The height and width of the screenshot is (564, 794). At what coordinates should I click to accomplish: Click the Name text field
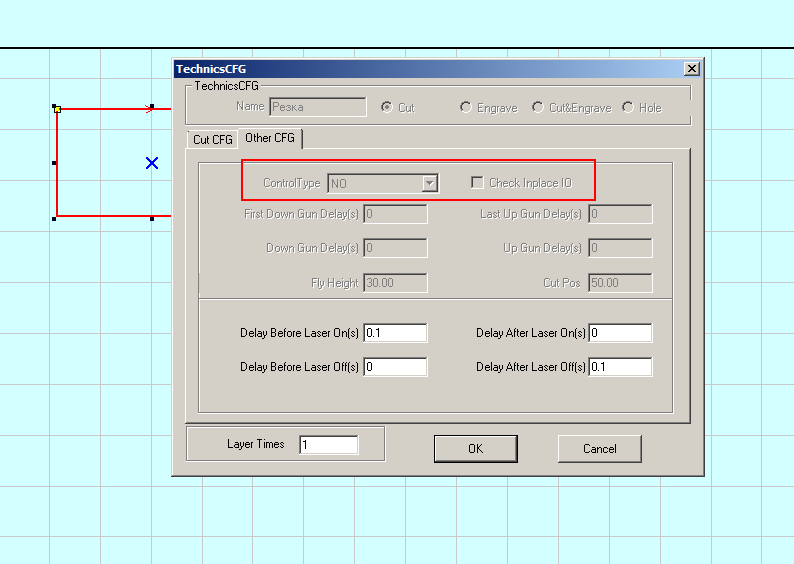click(x=318, y=107)
